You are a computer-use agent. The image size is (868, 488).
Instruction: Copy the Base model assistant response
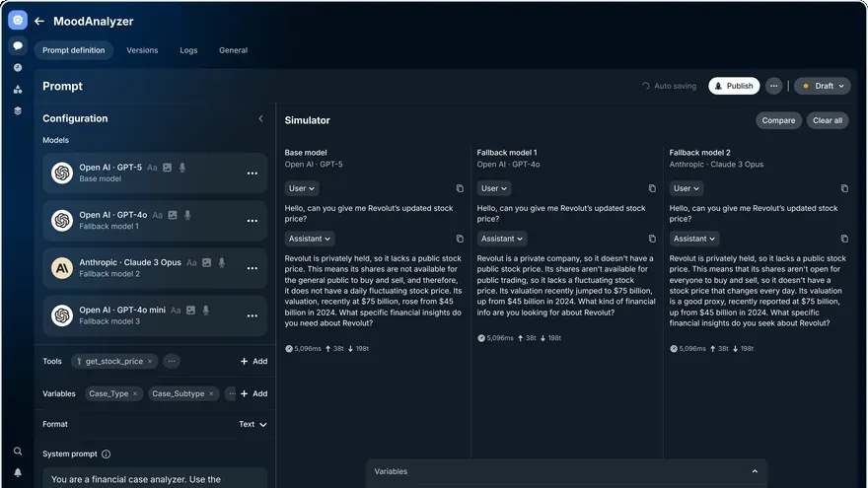[460, 239]
